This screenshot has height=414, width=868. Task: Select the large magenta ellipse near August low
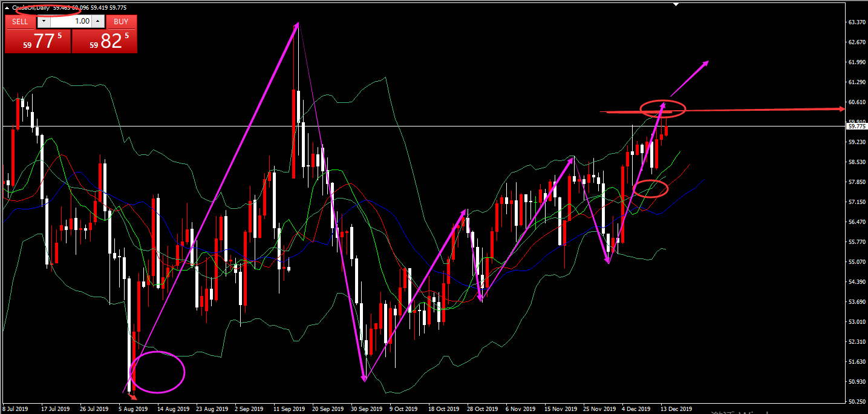click(157, 372)
